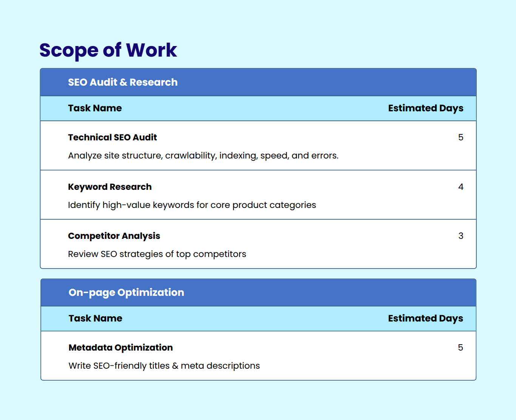Select the On-page Optimization header
Image resolution: width=516 pixels, height=420 pixels.
coord(126,292)
